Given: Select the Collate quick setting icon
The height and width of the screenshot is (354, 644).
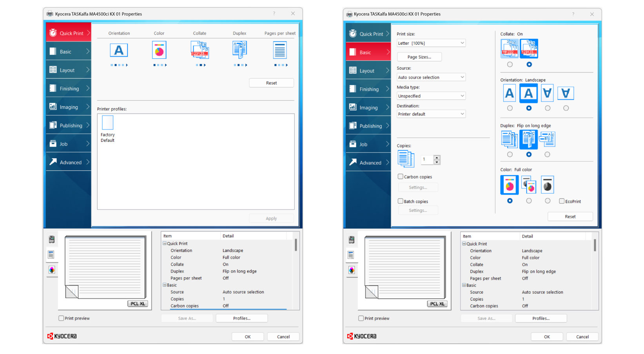Looking at the screenshot, I should coord(200,50).
